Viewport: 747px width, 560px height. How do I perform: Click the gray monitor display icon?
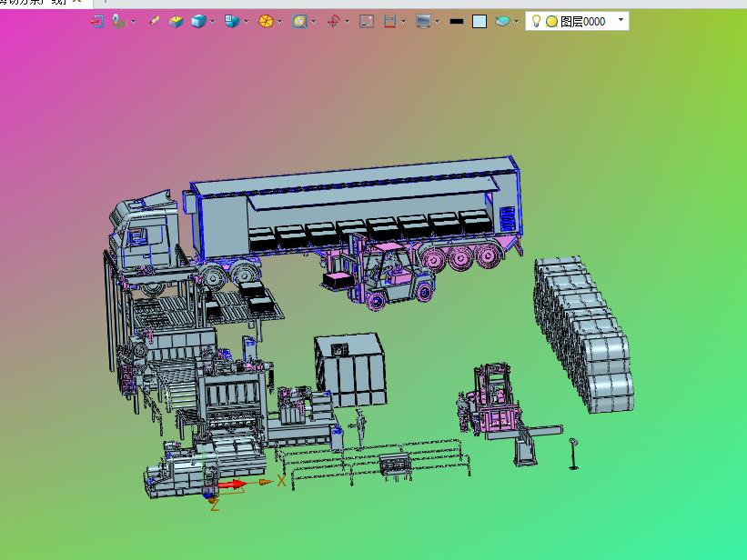[423, 22]
